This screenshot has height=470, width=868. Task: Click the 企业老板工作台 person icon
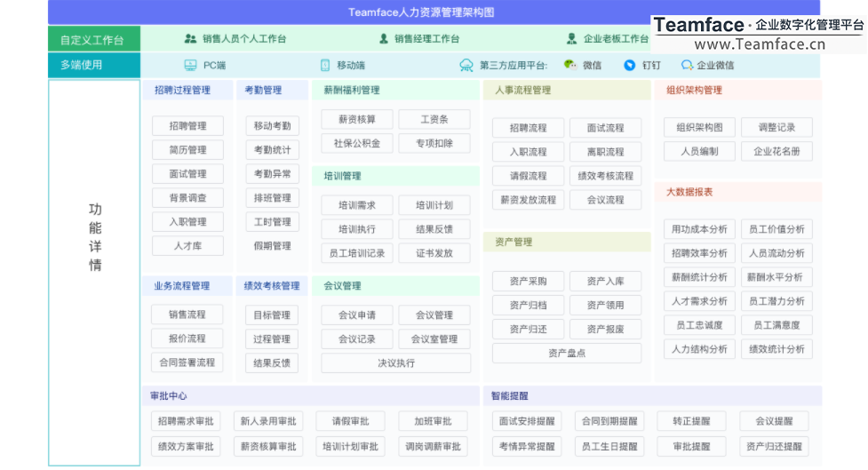click(572, 39)
